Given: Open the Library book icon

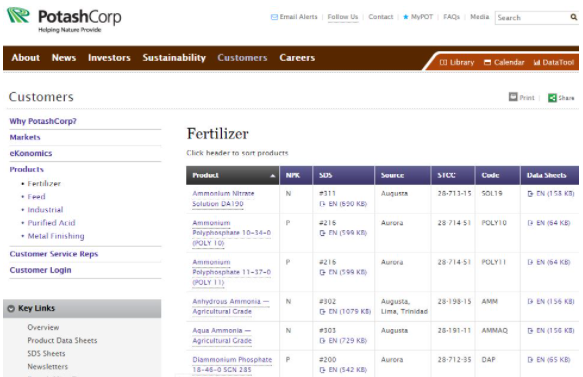Looking at the screenshot, I should [443, 62].
